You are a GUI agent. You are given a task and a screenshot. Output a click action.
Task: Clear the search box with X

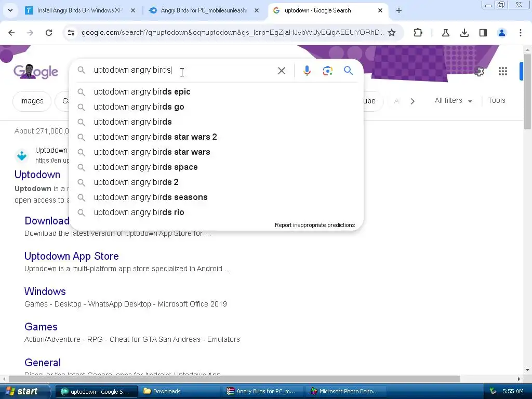[281, 71]
